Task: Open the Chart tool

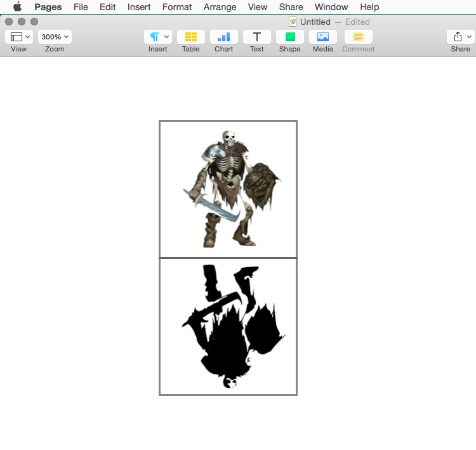Action: pyautogui.click(x=223, y=37)
